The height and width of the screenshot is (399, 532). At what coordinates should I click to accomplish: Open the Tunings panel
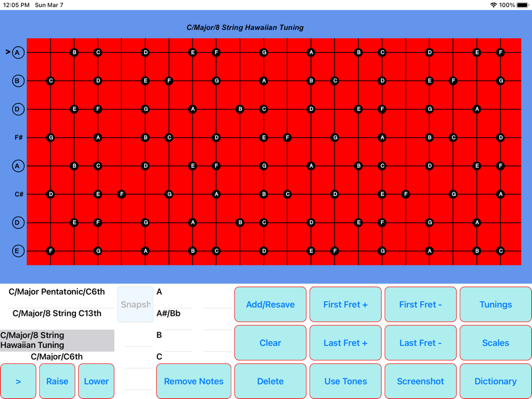495,304
